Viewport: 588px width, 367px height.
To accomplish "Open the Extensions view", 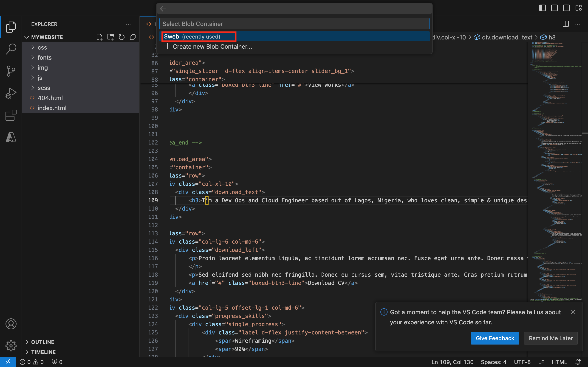I will (x=11, y=115).
